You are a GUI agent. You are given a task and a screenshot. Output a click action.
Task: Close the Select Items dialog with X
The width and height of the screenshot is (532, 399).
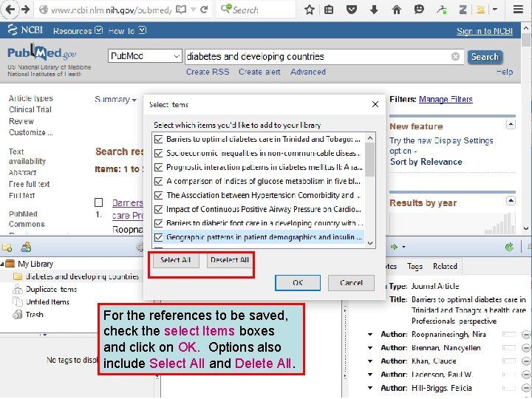point(375,104)
